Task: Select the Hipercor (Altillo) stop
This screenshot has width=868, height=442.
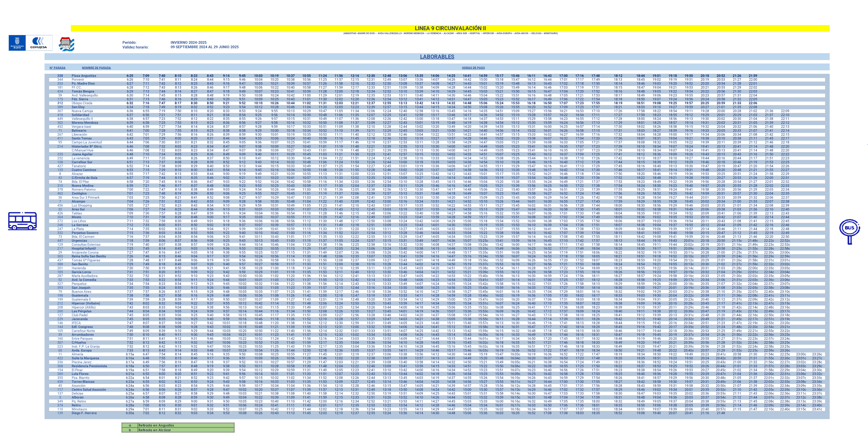Action: click(x=84, y=307)
